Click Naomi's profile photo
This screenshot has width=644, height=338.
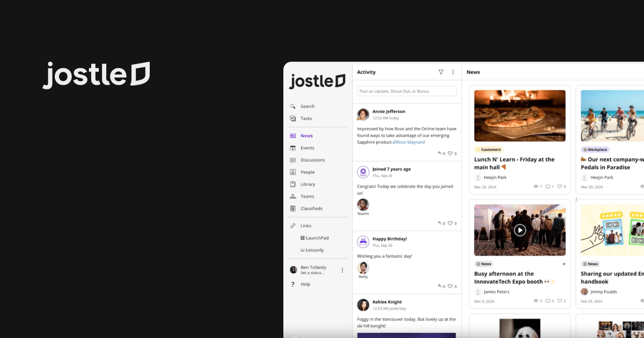[x=363, y=204]
